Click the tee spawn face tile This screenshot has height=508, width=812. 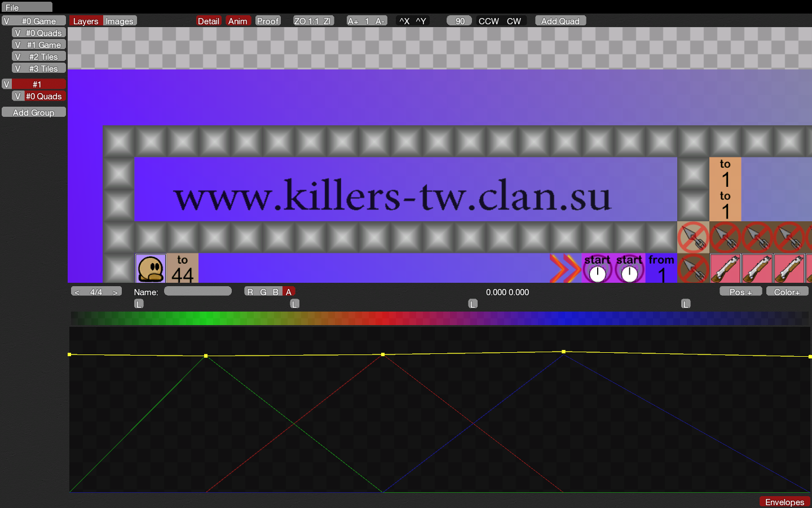[x=151, y=269]
